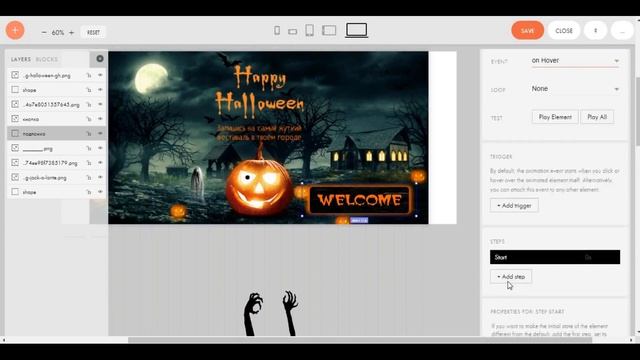
Task: Click the orange Save button
Action: tap(527, 31)
